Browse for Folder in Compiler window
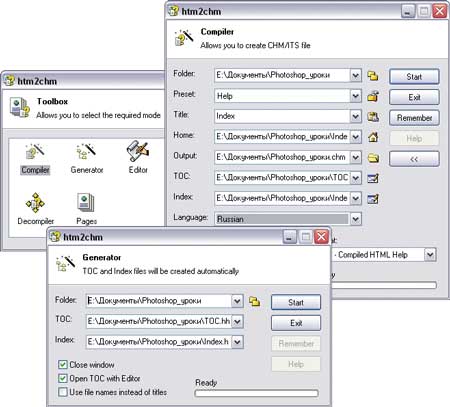 [x=373, y=76]
